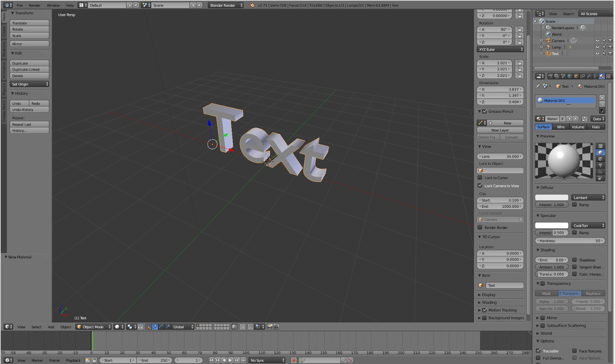Screen dimensions: 615x364
Task: Select the translate manipulator arrow icon
Action: point(155,327)
